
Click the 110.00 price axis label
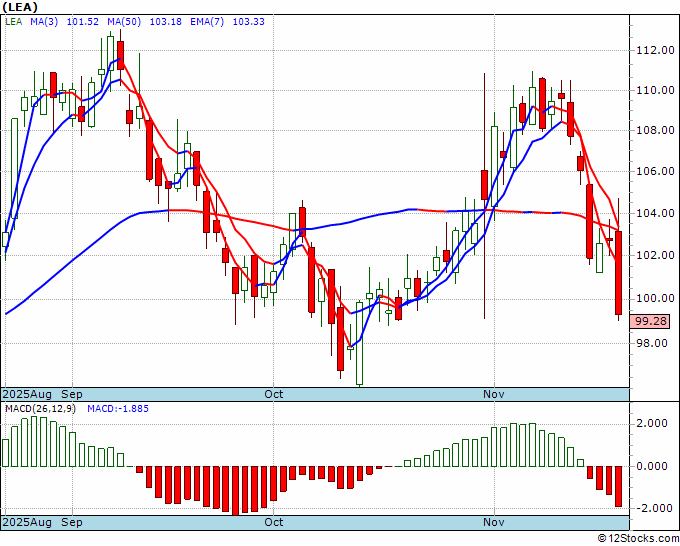pos(655,90)
